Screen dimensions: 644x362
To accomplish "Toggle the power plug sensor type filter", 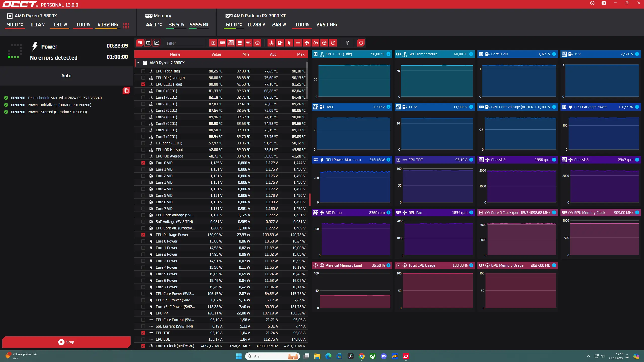I will [x=289, y=43].
